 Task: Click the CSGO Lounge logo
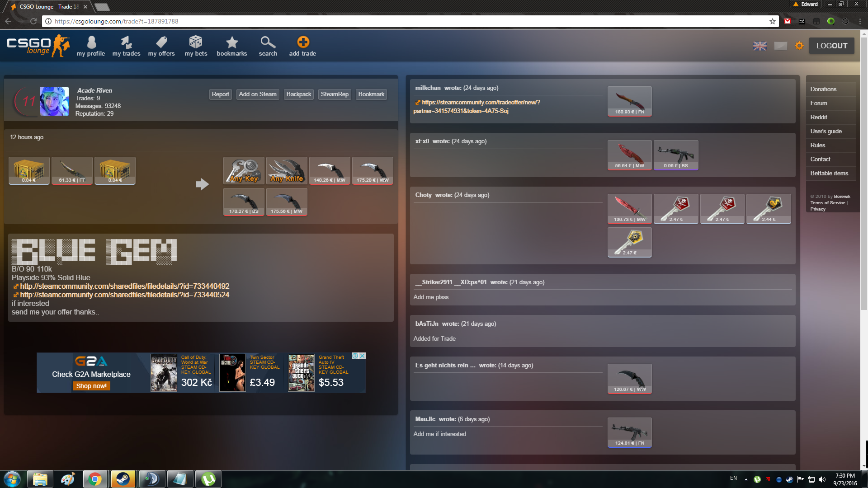coord(38,46)
